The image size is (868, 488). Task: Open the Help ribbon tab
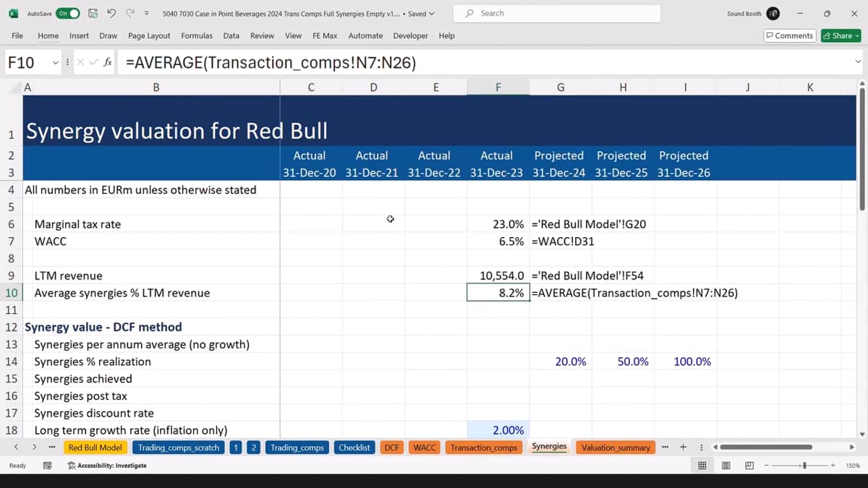pyautogui.click(x=447, y=35)
